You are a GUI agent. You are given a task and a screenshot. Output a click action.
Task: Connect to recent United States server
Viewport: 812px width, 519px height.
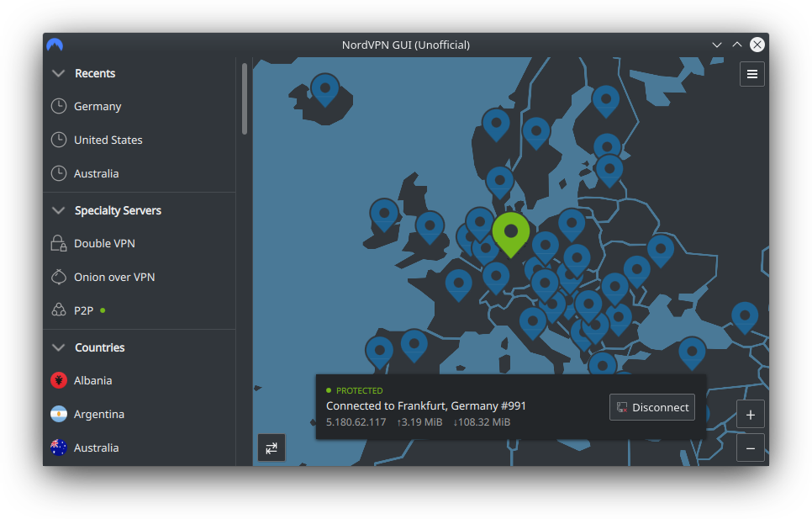tap(108, 140)
